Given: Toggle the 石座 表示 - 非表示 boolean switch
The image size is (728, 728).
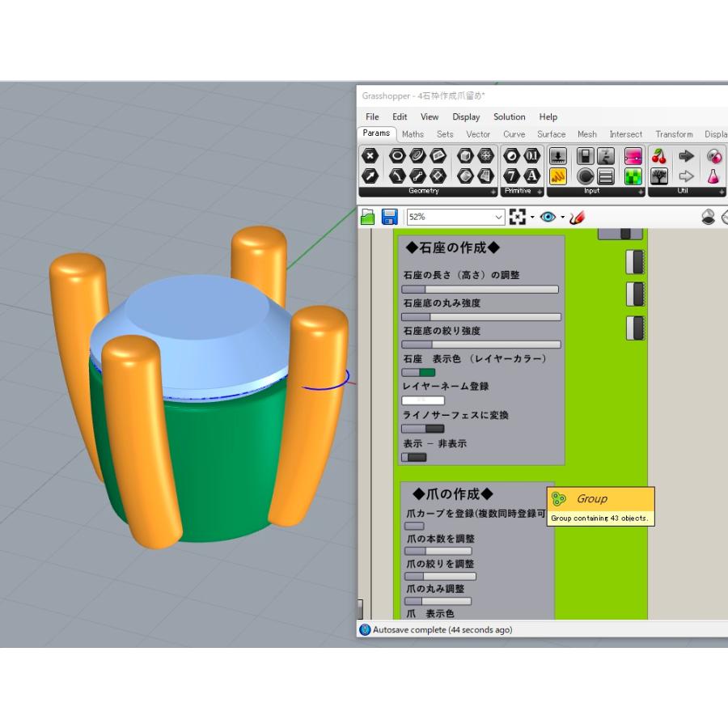Looking at the screenshot, I should 414,457.
